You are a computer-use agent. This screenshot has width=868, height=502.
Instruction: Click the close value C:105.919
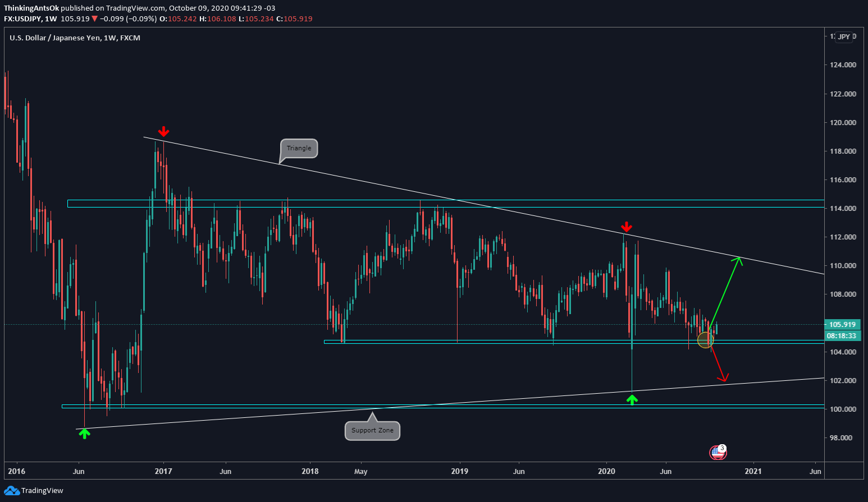(294, 19)
